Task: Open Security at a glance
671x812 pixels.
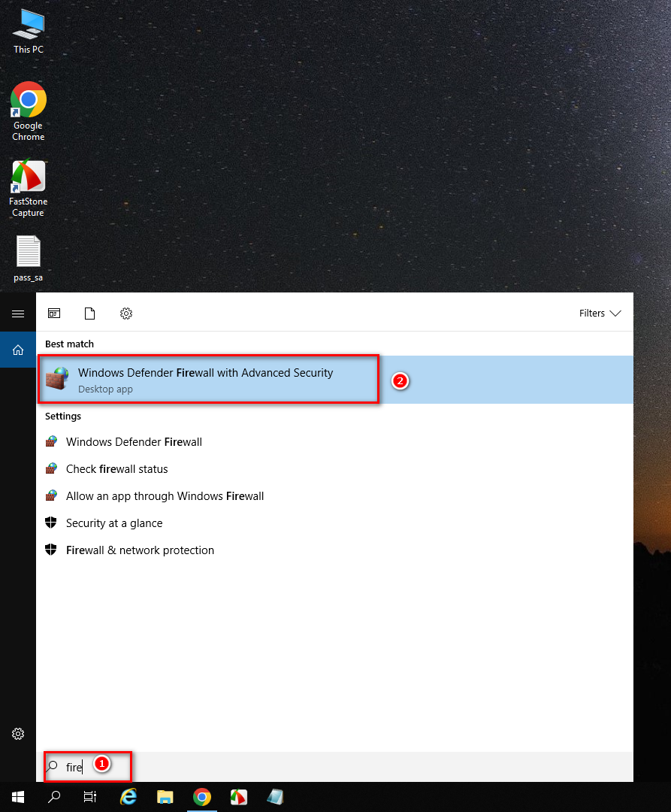Action: (114, 523)
